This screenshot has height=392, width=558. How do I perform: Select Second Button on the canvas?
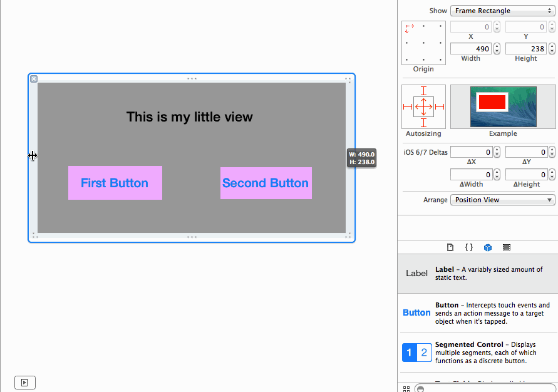266,183
